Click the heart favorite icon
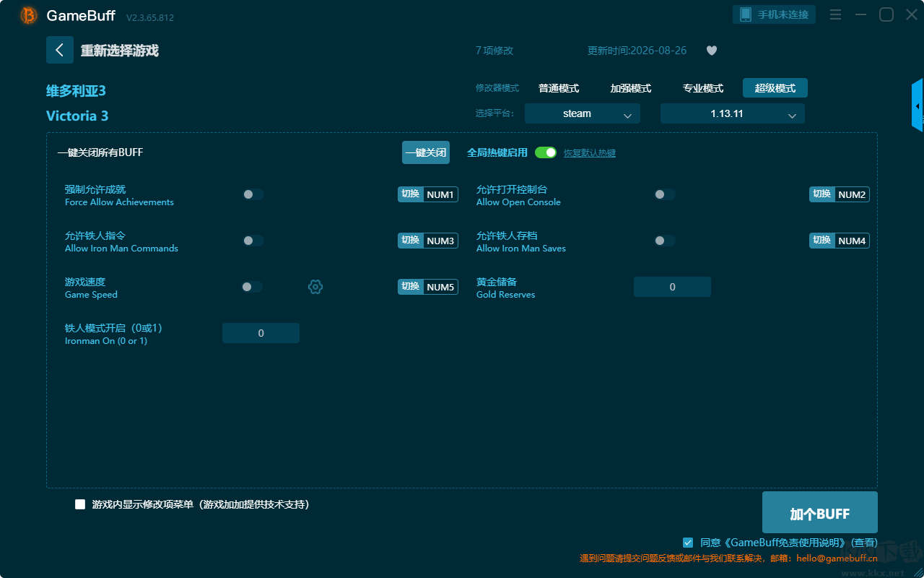The height and width of the screenshot is (578, 924). (712, 51)
